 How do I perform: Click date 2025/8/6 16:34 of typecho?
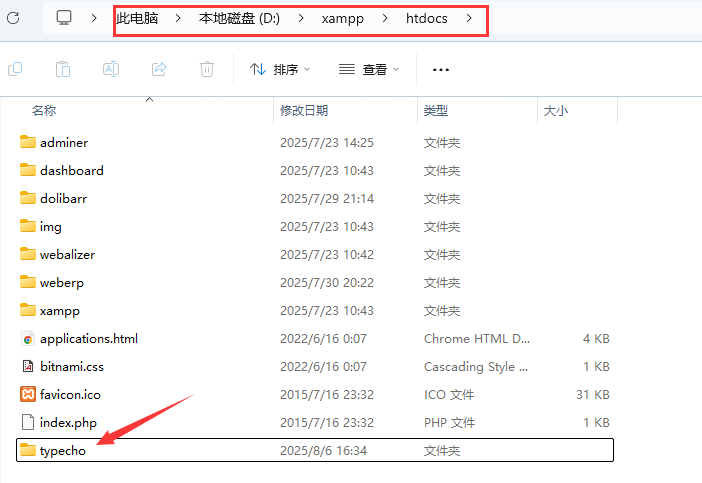pos(323,450)
